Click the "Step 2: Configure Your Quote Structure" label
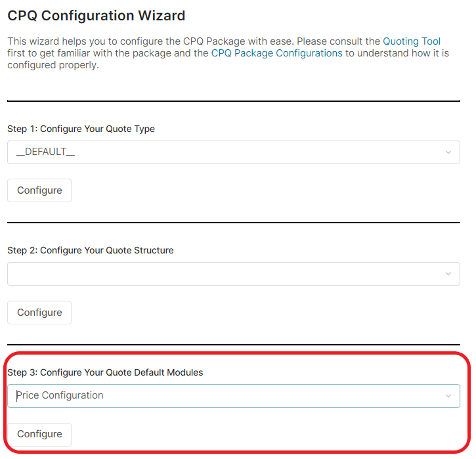This screenshot has width=476, height=459. click(x=91, y=250)
